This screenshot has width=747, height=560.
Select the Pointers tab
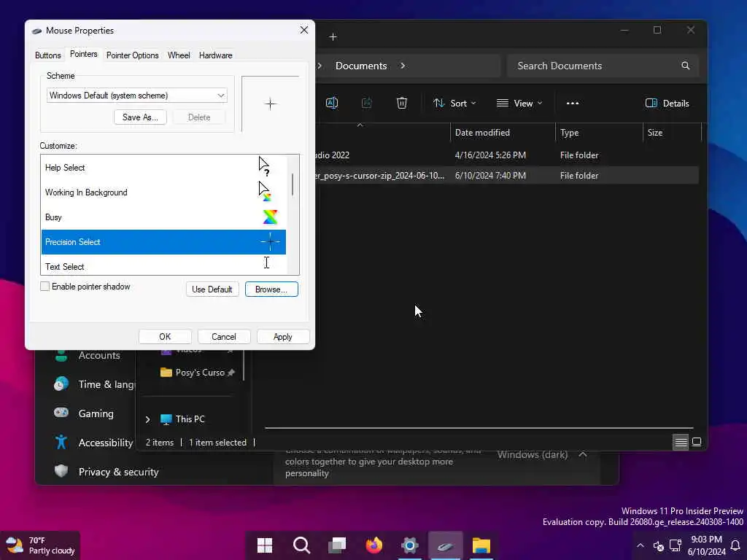pos(83,54)
